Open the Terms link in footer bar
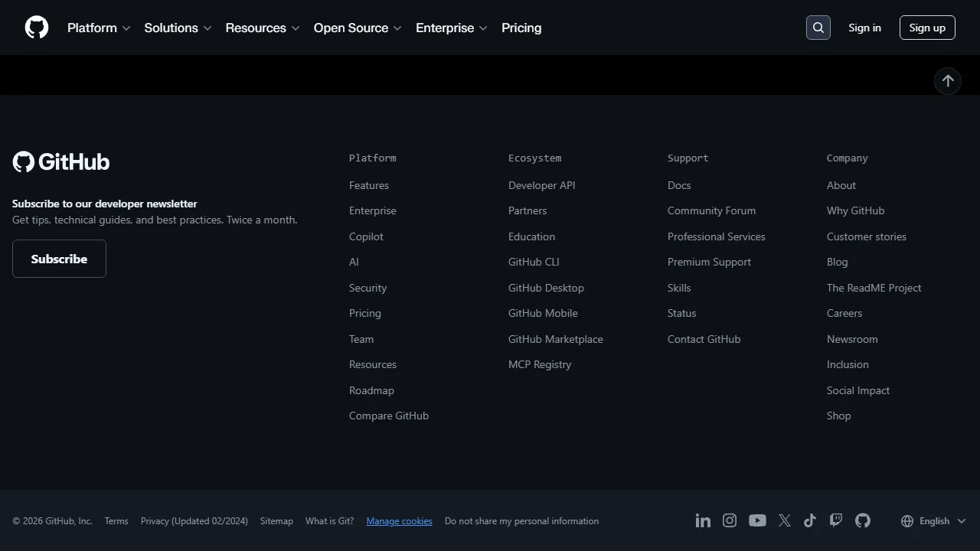The width and height of the screenshot is (980, 551). (x=116, y=520)
